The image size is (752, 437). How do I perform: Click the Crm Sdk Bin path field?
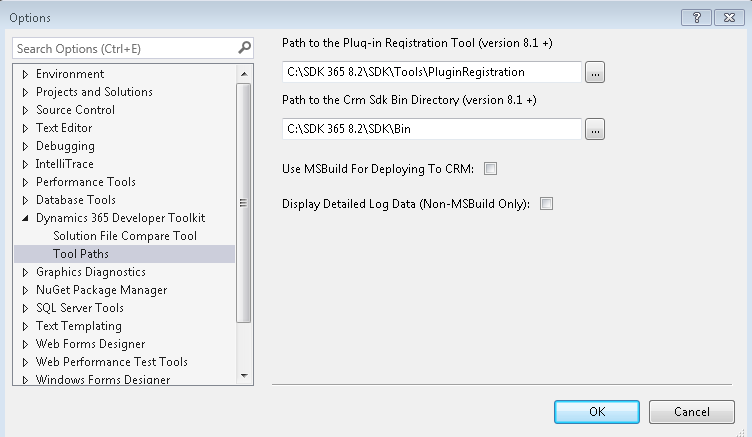(x=432, y=129)
